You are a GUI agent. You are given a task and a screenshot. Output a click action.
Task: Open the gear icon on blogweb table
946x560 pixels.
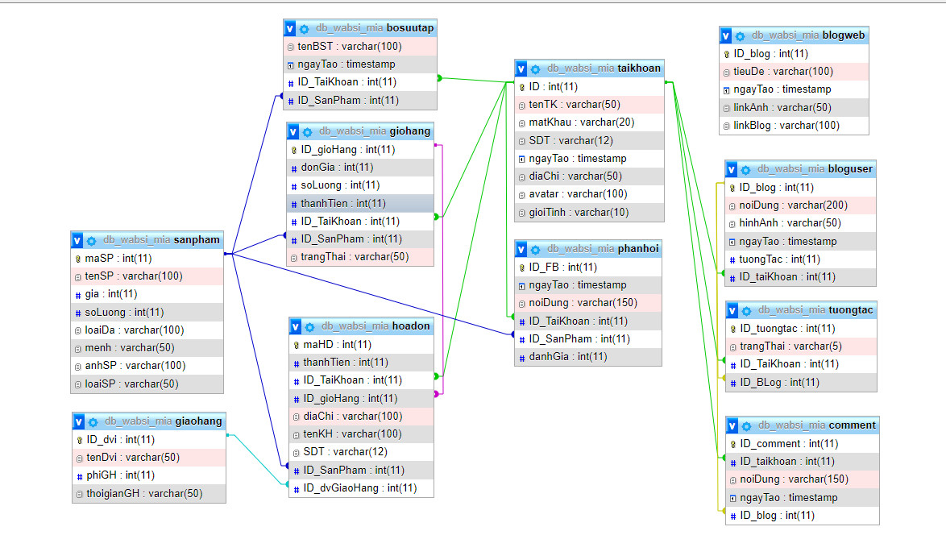(x=740, y=35)
